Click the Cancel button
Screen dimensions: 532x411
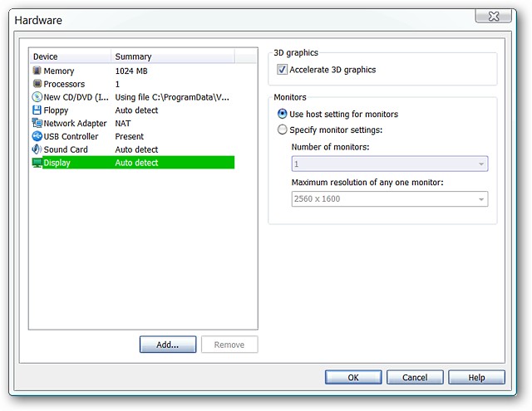[x=415, y=377]
